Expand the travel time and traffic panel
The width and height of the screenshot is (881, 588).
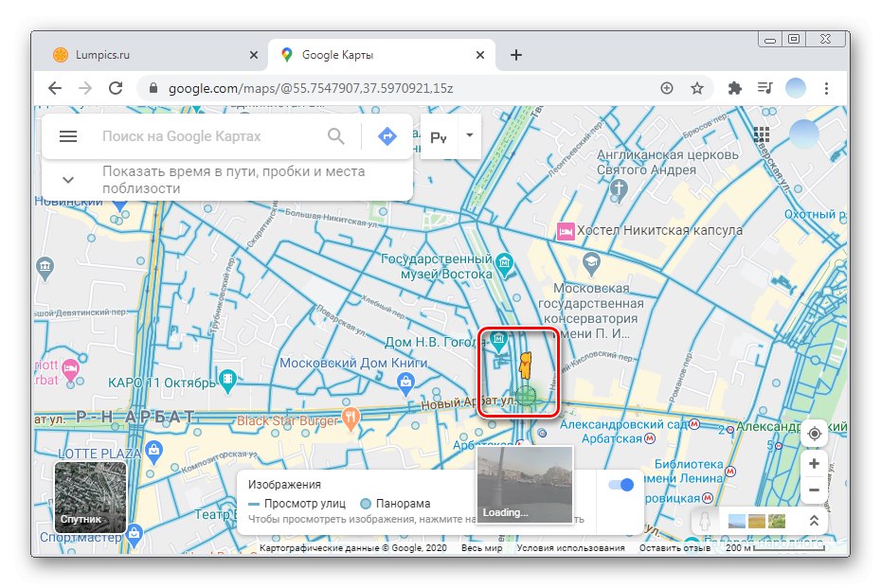[68, 180]
